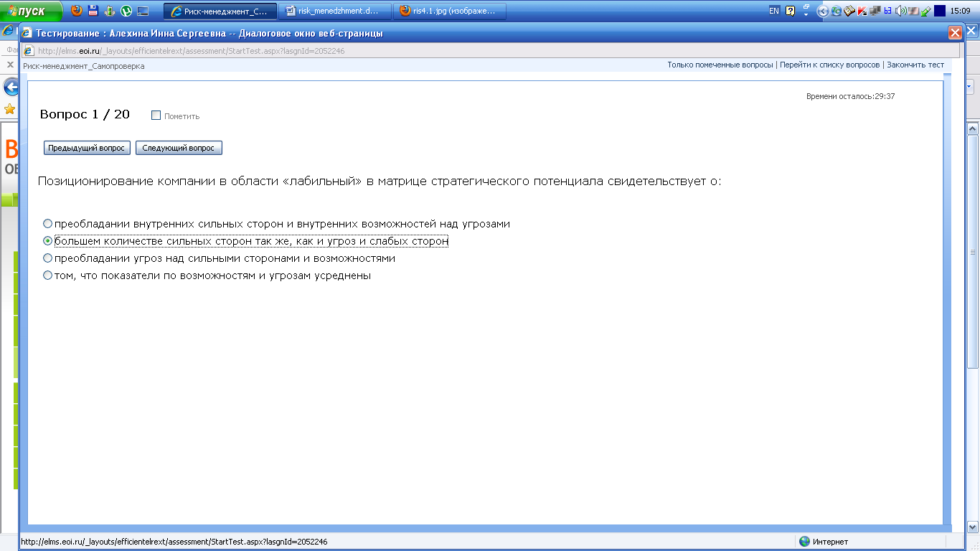This screenshot has height=551, width=980.
Task: Click the blue 63 tray icon
Action: click(x=887, y=11)
